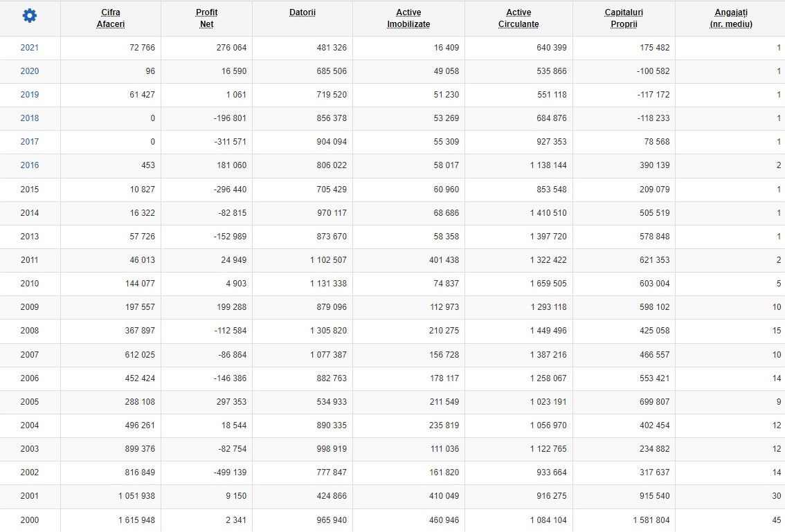Open the 2018 year link
This screenshot has height=532, width=785.
pos(30,118)
